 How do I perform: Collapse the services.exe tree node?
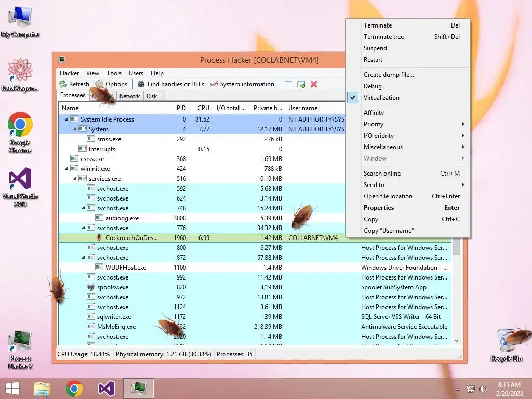point(75,179)
